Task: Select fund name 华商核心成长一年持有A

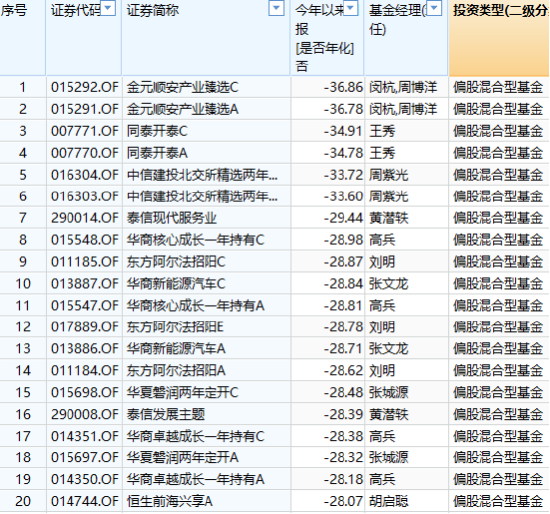Action: click(195, 306)
